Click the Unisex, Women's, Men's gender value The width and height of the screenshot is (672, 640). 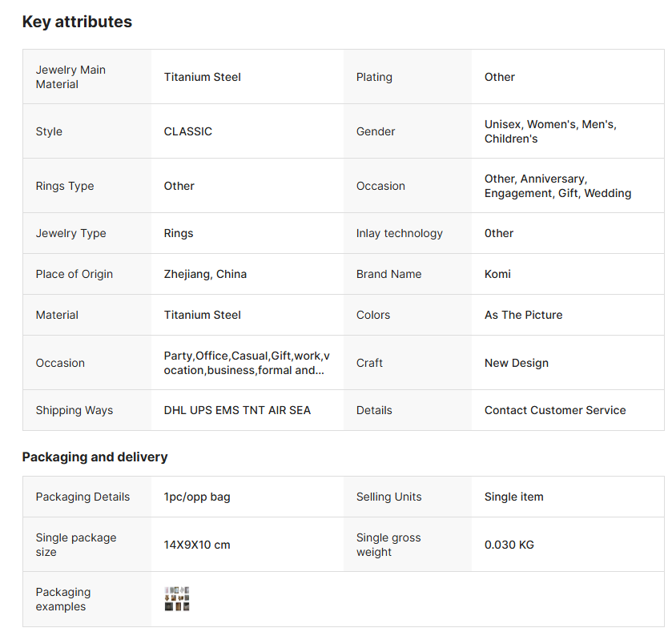tap(550, 131)
